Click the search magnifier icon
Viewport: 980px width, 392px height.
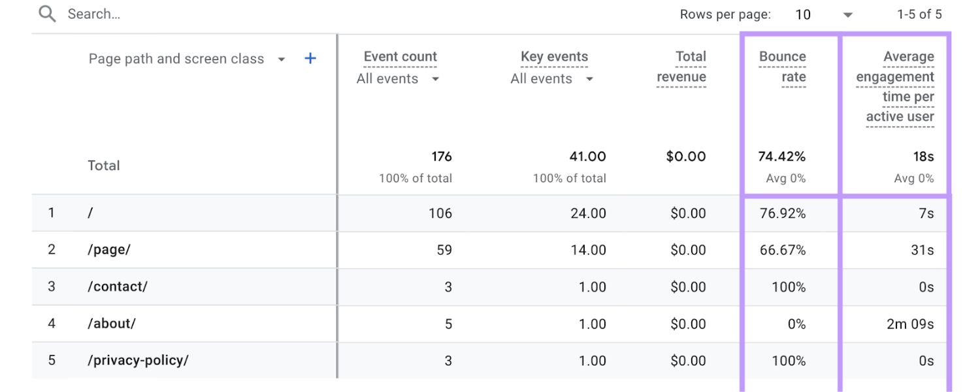point(47,14)
